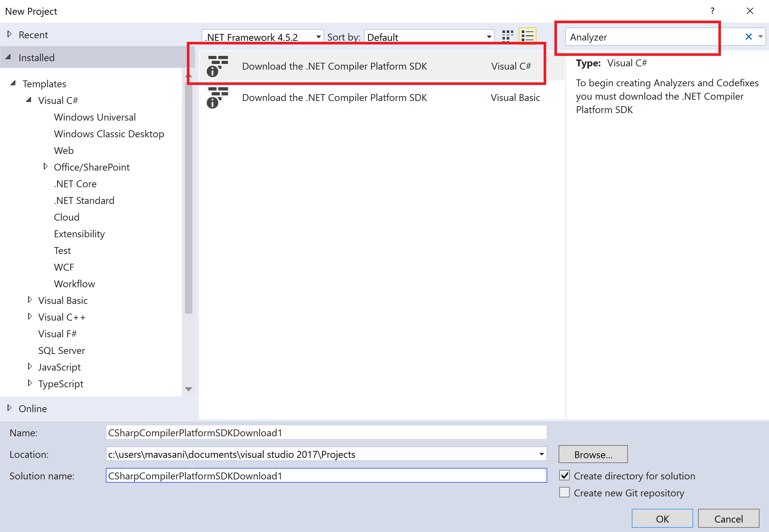Select the Web template category

[x=64, y=150]
